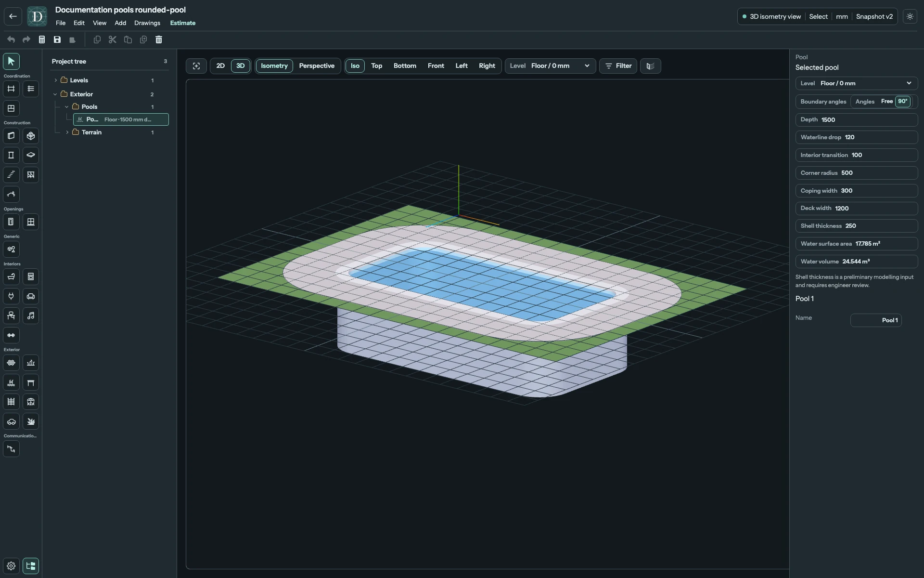Collapse the Pools tree folder
This screenshot has width=924, height=578.
click(67, 107)
